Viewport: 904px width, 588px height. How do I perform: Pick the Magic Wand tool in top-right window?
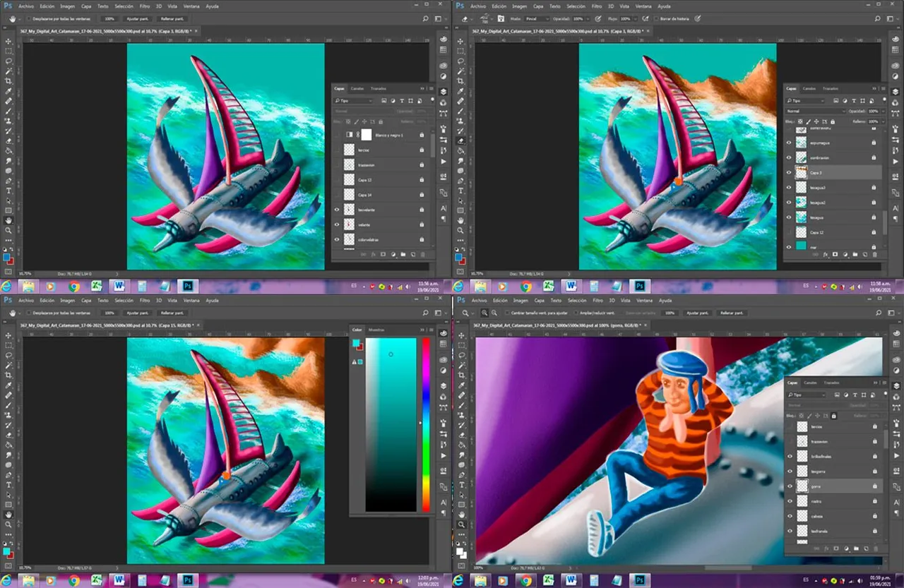click(461, 71)
